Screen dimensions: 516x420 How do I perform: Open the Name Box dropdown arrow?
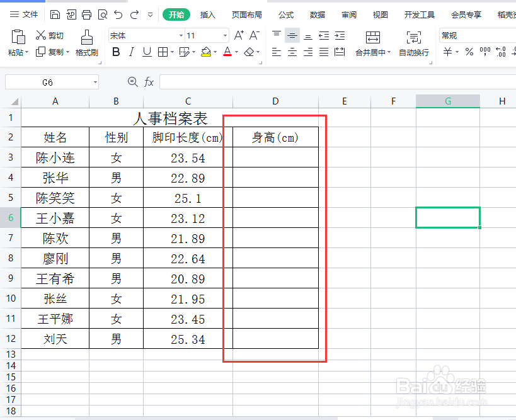95,82
